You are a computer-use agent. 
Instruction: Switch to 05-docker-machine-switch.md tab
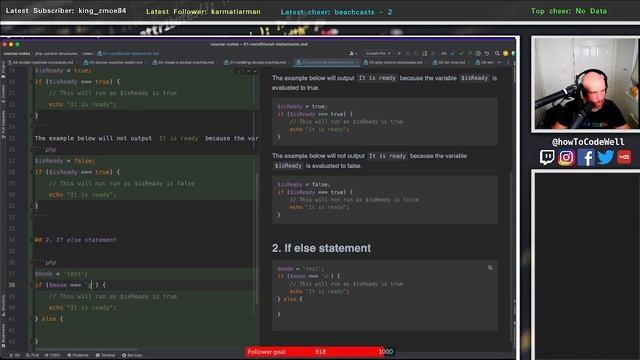[113, 62]
